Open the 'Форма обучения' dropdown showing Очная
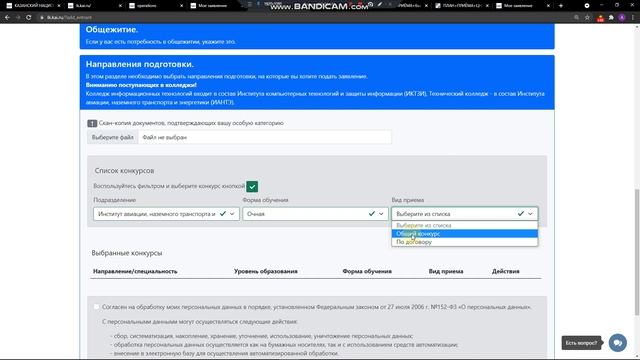 pos(315,214)
